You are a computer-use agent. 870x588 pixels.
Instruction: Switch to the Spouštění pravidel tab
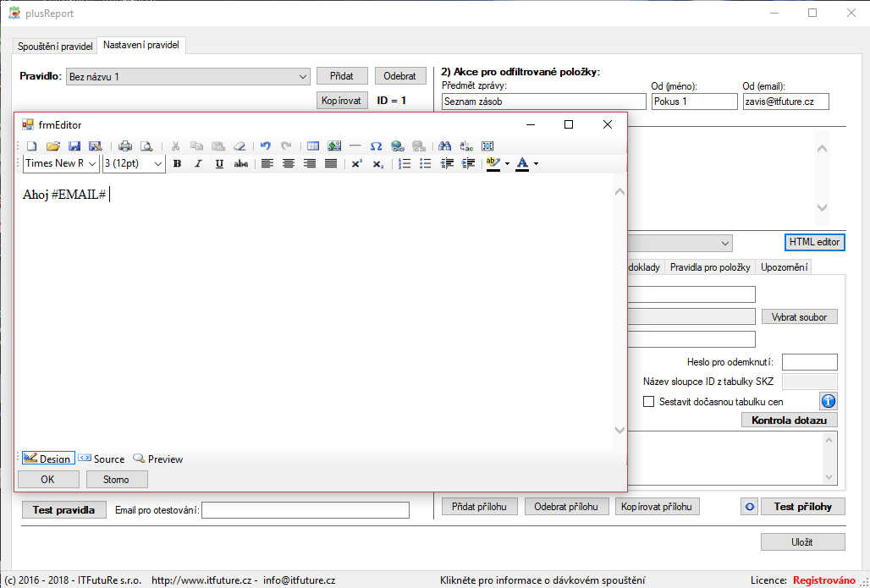pyautogui.click(x=53, y=45)
